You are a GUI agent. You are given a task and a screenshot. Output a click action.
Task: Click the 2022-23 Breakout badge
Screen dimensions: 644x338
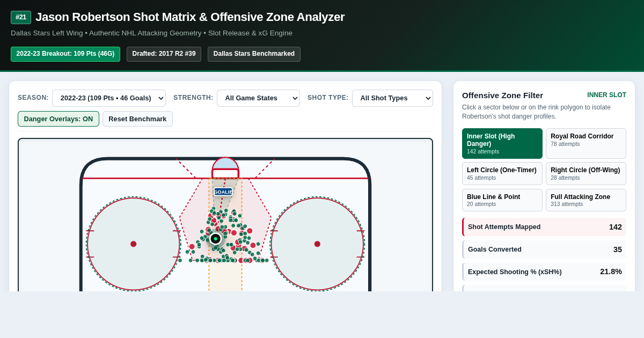[65, 54]
